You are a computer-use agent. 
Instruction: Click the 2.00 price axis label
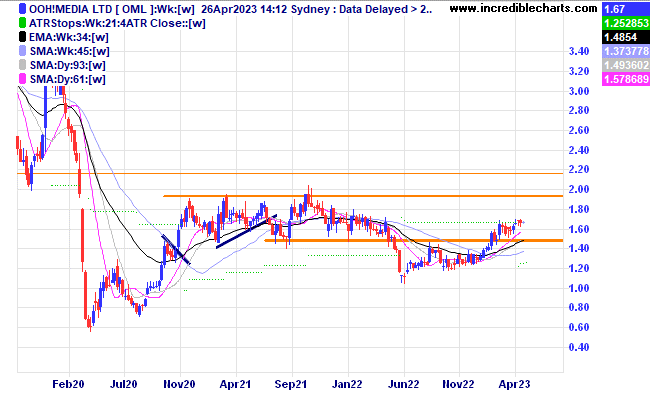click(579, 189)
